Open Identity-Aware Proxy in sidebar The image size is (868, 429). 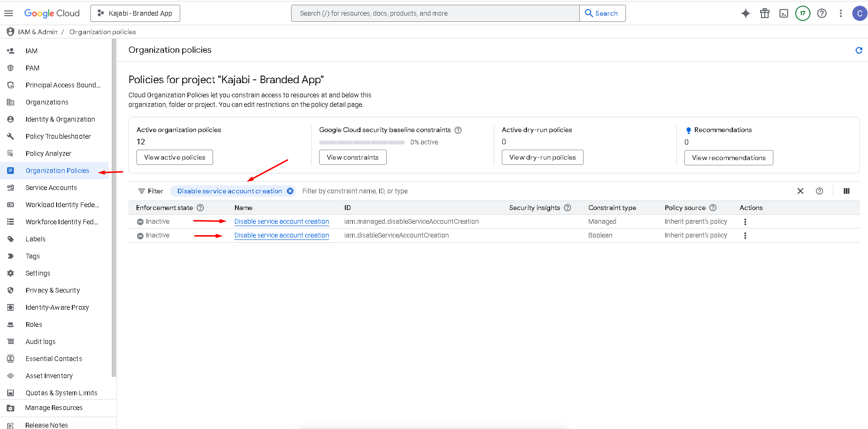pos(55,307)
